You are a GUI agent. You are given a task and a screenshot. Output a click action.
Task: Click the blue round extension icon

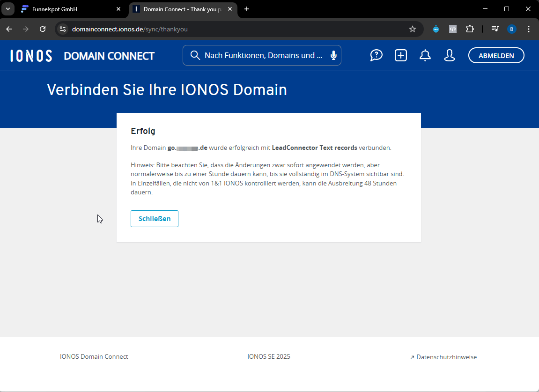(x=436, y=29)
